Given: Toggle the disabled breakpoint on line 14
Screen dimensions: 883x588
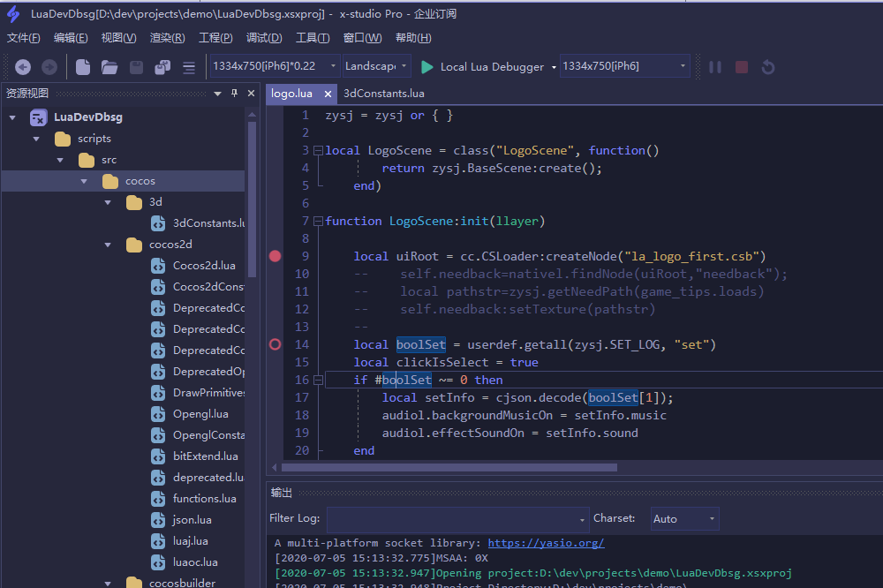Looking at the screenshot, I should tap(275, 344).
